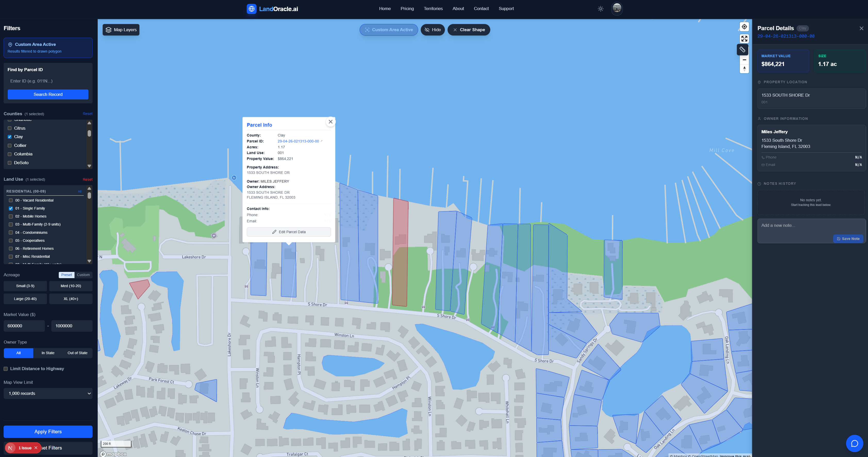The height and width of the screenshot is (457, 868).
Task: Zoom out the map
Action: click(x=744, y=60)
